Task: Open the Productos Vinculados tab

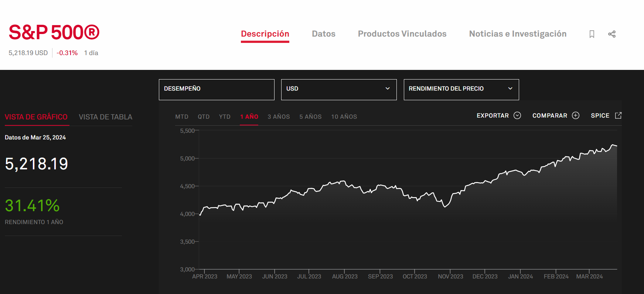Action: [x=402, y=34]
